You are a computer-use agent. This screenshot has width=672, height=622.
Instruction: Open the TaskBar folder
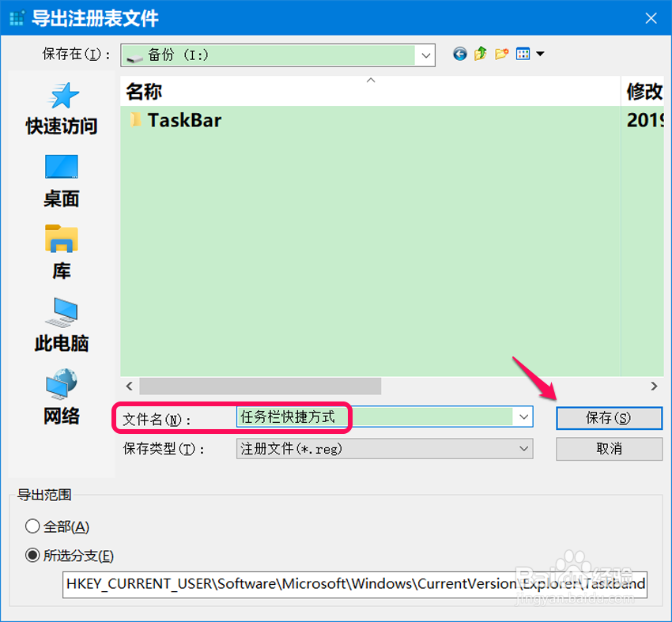pyautogui.click(x=185, y=120)
